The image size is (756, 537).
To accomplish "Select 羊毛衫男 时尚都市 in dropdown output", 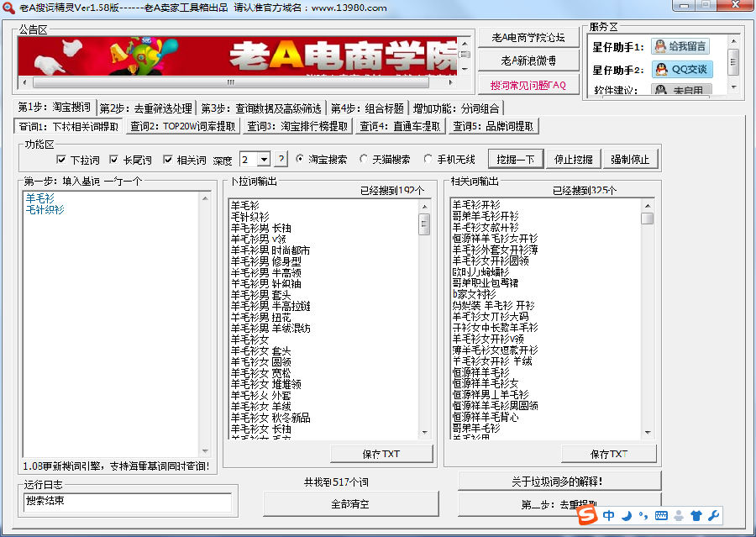I will click(270, 250).
